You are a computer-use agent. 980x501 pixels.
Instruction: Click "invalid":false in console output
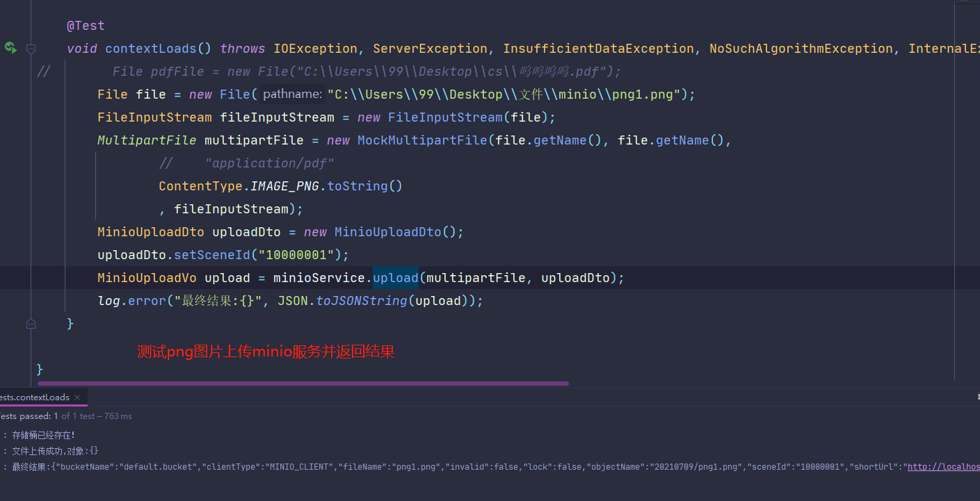(x=483, y=467)
